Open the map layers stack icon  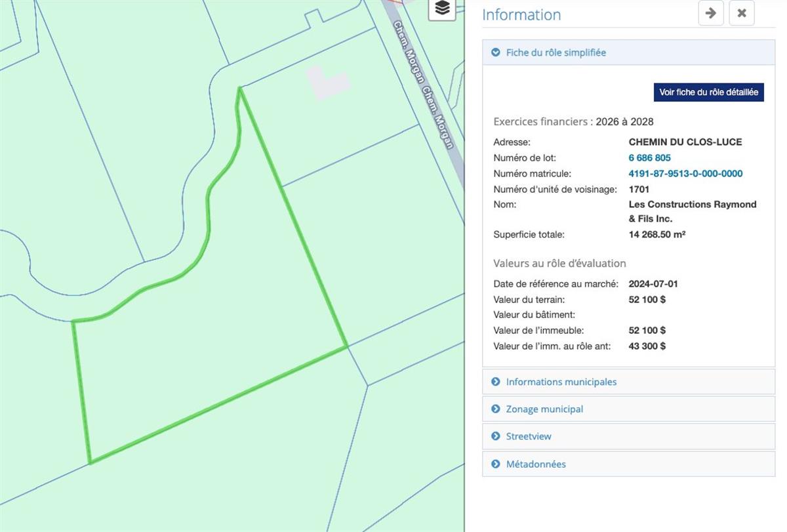click(x=443, y=8)
